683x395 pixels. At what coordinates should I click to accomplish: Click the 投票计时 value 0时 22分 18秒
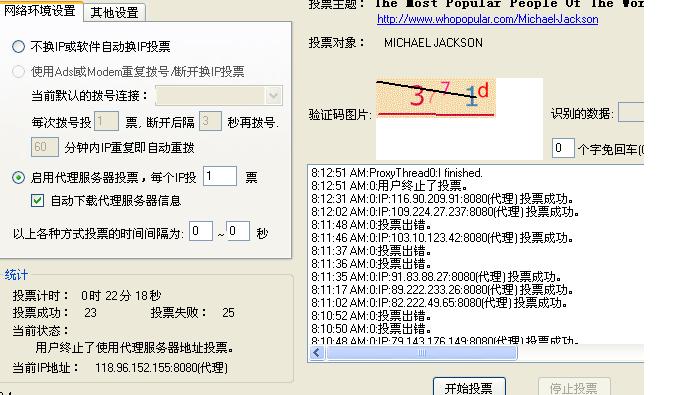(121, 296)
